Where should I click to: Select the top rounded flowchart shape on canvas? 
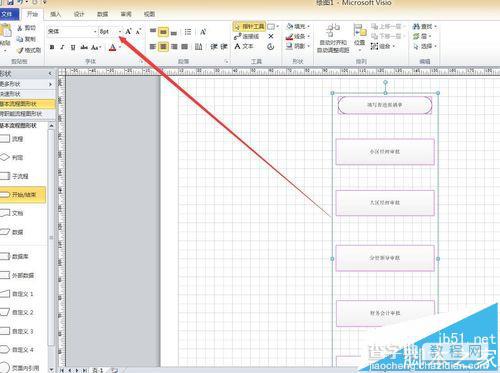(x=385, y=105)
